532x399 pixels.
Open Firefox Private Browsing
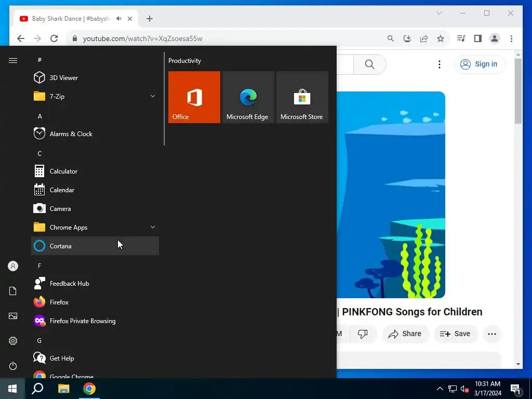click(95, 321)
